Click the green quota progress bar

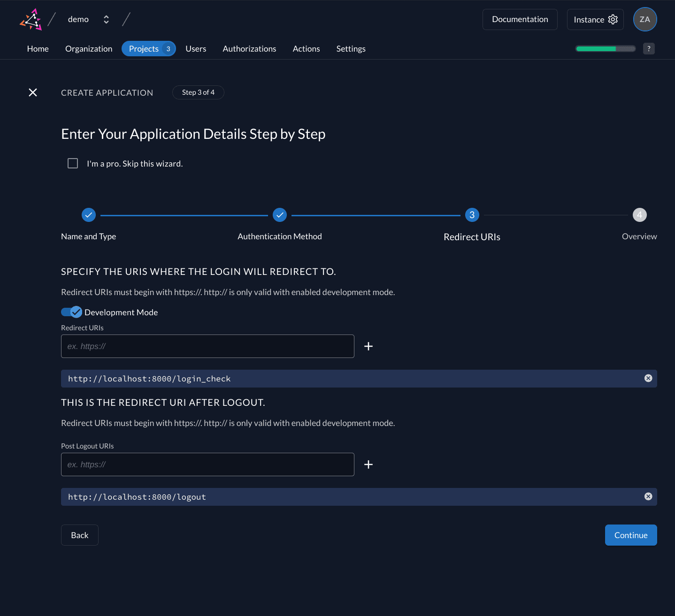[x=605, y=48]
